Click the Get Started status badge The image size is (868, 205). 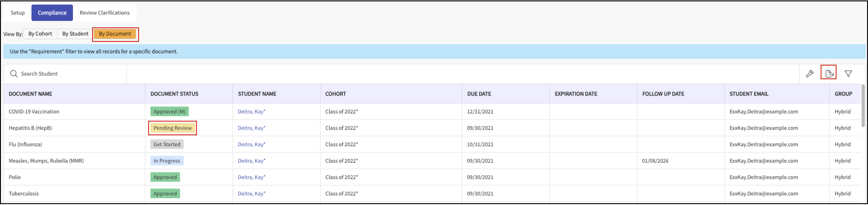(x=167, y=144)
